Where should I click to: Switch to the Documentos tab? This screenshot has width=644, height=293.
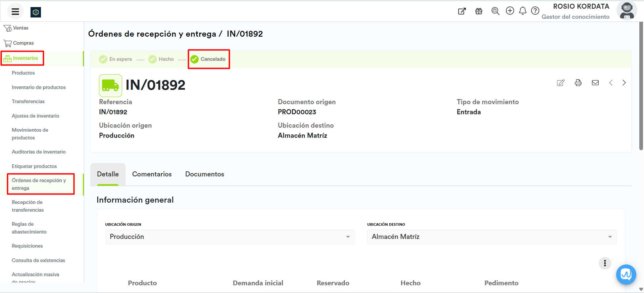pos(204,174)
